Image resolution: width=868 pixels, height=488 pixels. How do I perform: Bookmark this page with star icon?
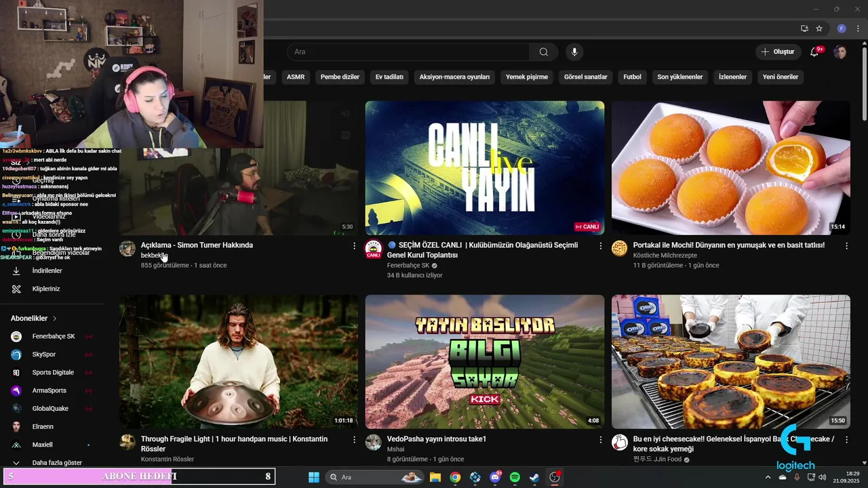819,28
